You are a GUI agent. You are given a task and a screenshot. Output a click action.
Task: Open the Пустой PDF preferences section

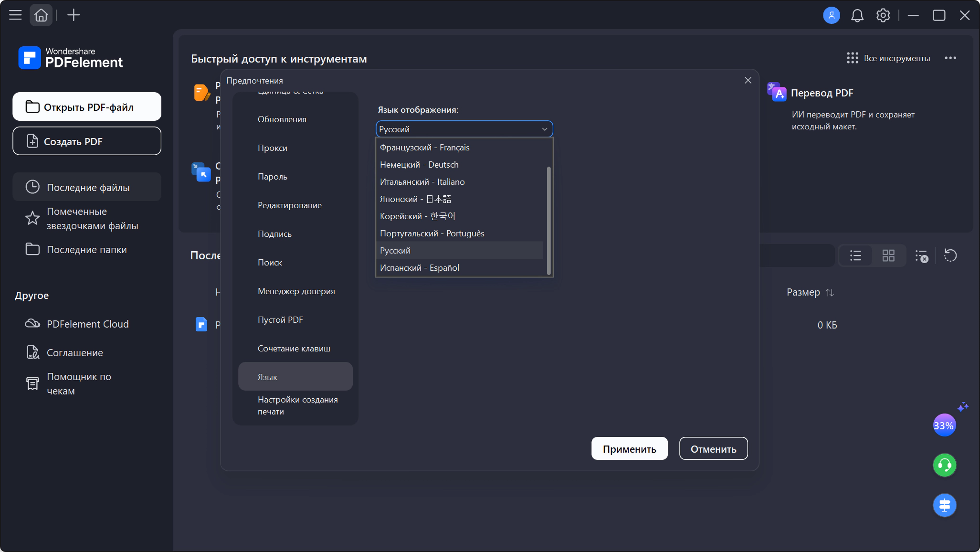[x=295, y=320]
